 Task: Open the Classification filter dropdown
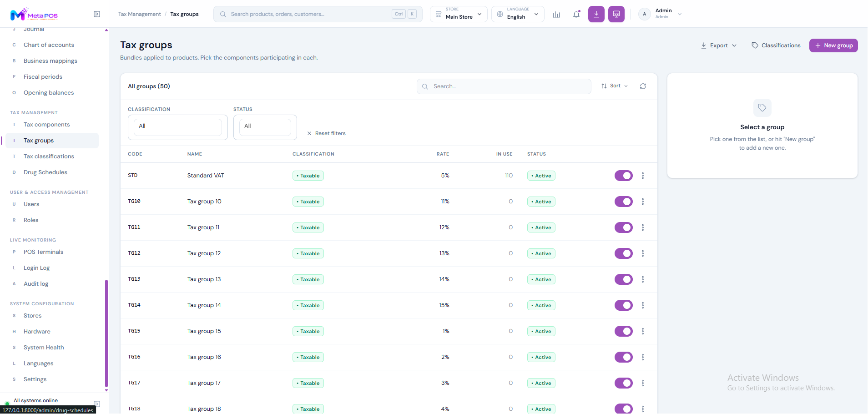pyautogui.click(x=178, y=127)
